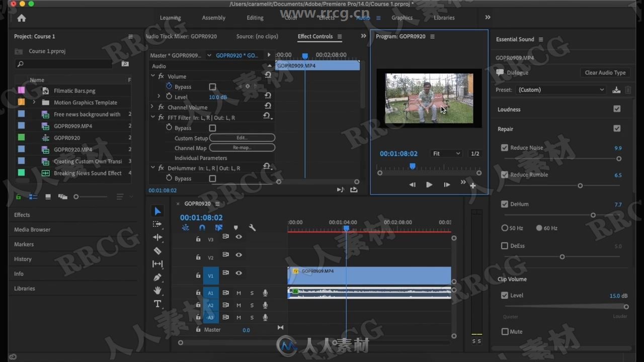Click the Project search field
This screenshot has width=644, height=362.
coord(63,64)
